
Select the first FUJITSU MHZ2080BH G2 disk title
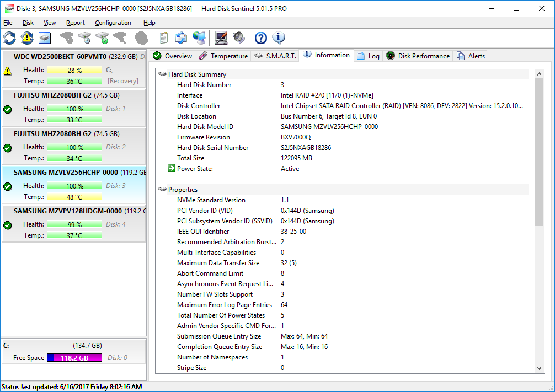[x=67, y=95]
